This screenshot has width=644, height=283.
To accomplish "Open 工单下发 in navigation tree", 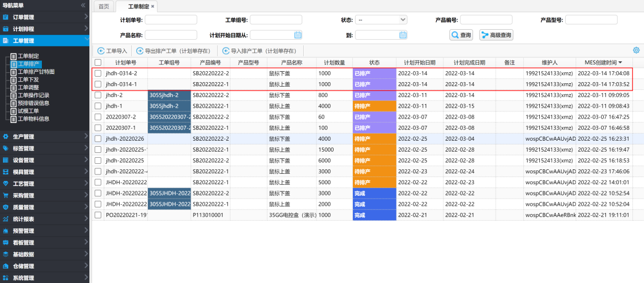I will pyautogui.click(x=28, y=79).
